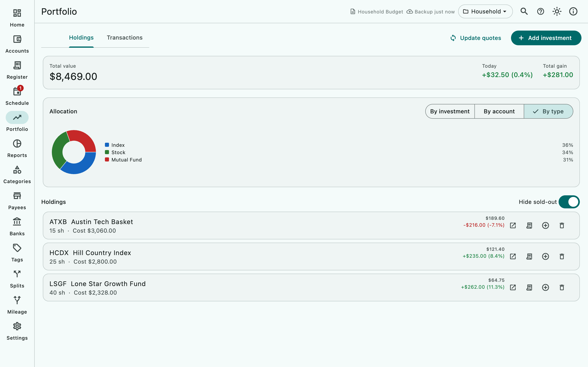
Task: Add transaction to HCDX with plus icon
Action: [546, 256]
